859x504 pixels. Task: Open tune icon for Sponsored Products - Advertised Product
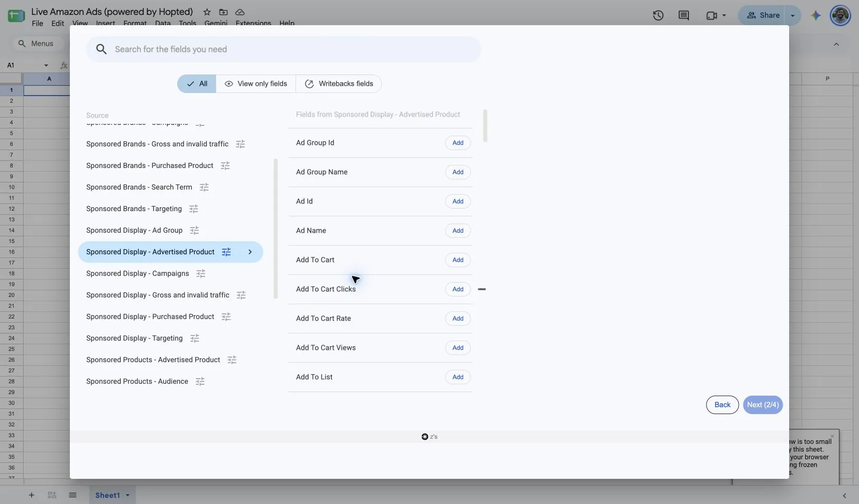(x=232, y=360)
